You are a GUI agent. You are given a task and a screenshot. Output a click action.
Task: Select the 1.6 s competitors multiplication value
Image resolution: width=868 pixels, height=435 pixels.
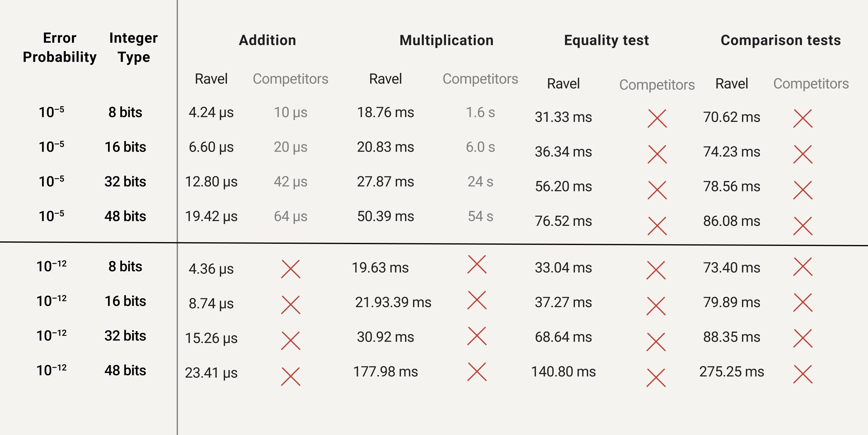[480, 112]
